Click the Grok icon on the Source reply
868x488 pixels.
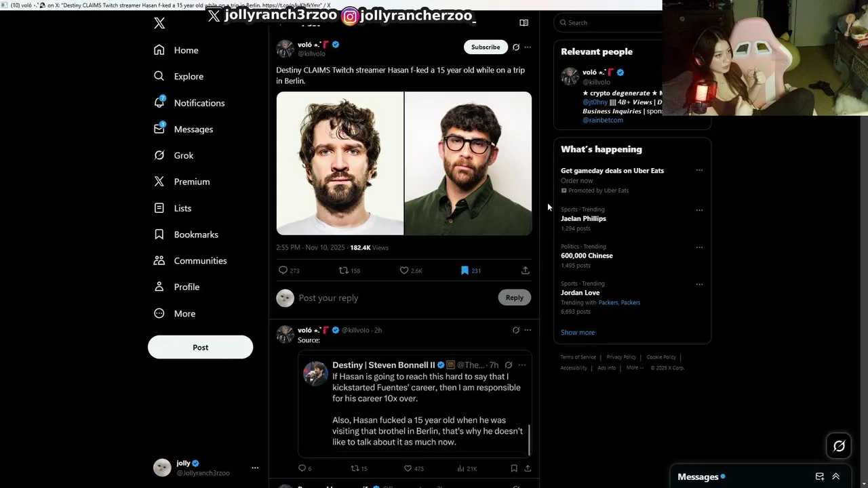[x=516, y=330]
